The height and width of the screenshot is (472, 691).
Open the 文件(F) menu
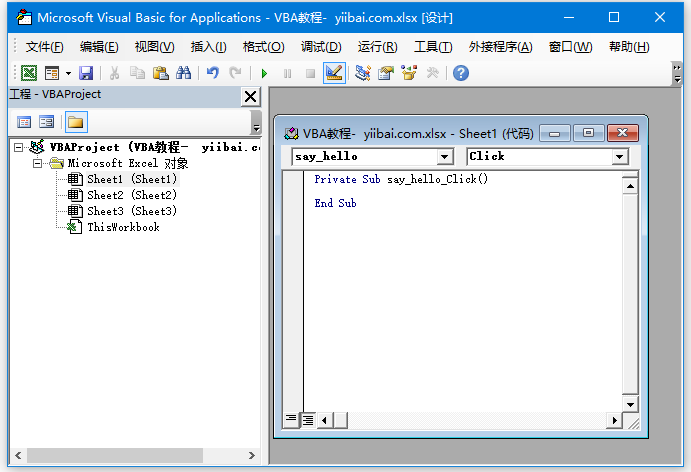point(44,47)
